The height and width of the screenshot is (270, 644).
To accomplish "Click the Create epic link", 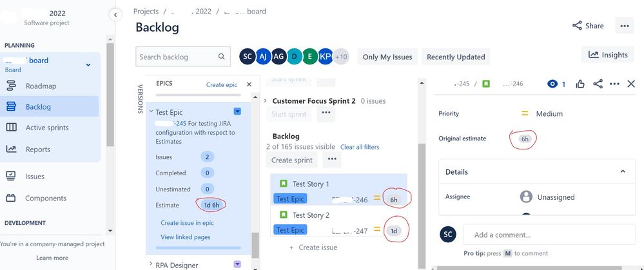I will click(x=222, y=84).
